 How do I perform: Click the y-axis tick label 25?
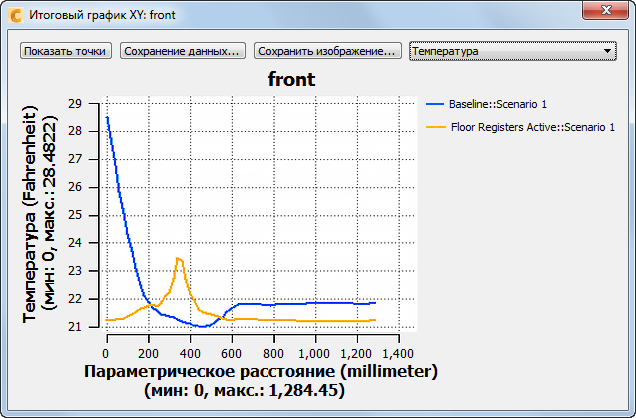click(x=74, y=215)
